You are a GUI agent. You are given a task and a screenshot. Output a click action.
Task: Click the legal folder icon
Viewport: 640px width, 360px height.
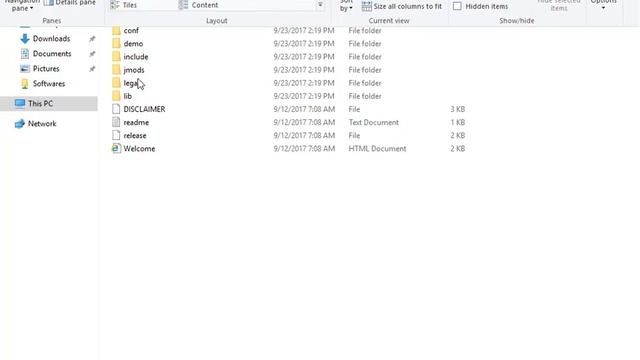click(116, 83)
